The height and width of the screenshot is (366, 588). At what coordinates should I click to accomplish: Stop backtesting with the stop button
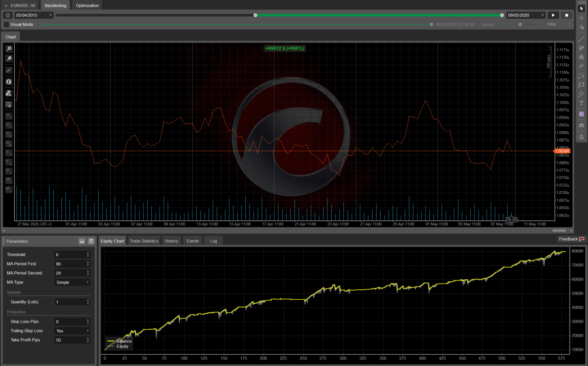tap(567, 15)
